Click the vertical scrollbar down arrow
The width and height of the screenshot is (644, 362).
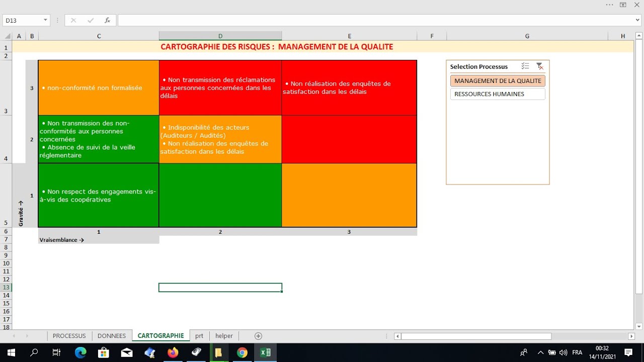coord(638,327)
